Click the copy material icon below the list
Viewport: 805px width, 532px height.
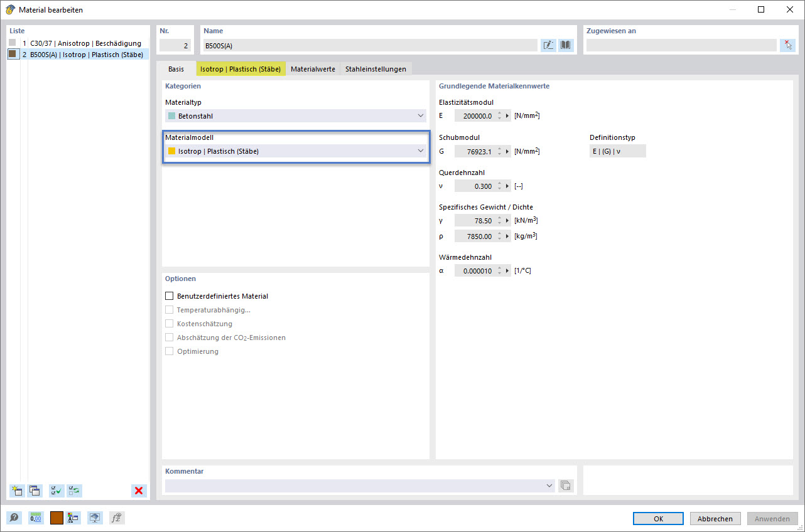[x=35, y=491]
